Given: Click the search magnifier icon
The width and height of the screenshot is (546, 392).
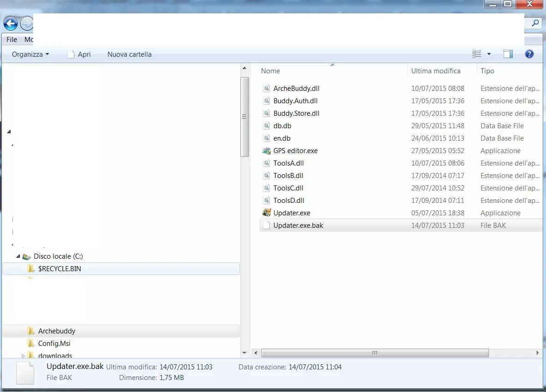Looking at the screenshot, I should click(535, 23).
